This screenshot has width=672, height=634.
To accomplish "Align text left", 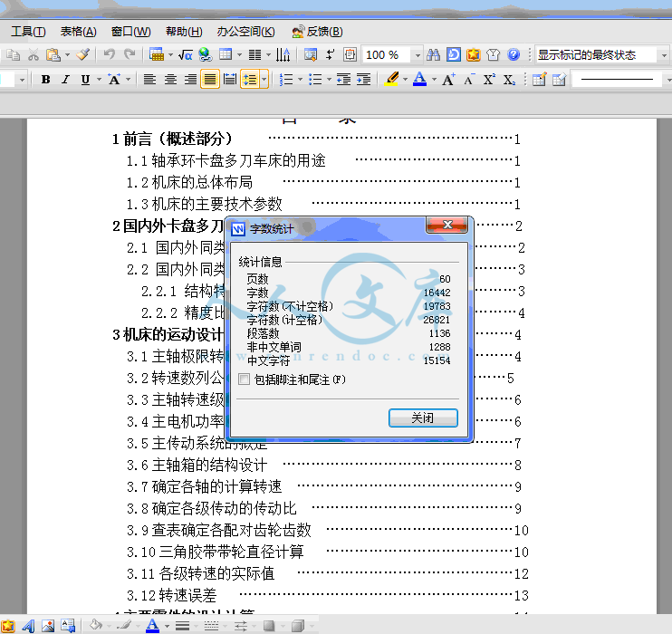I will point(149,80).
